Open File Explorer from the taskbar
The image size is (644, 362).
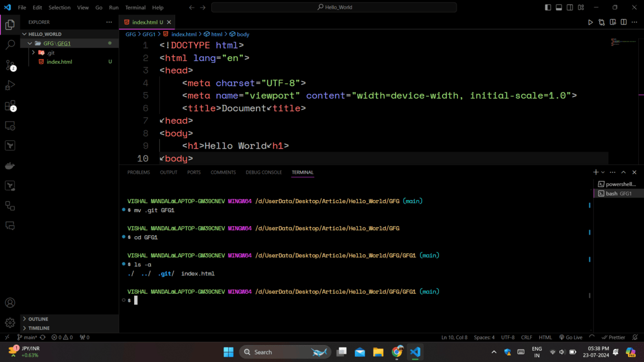tap(378, 352)
